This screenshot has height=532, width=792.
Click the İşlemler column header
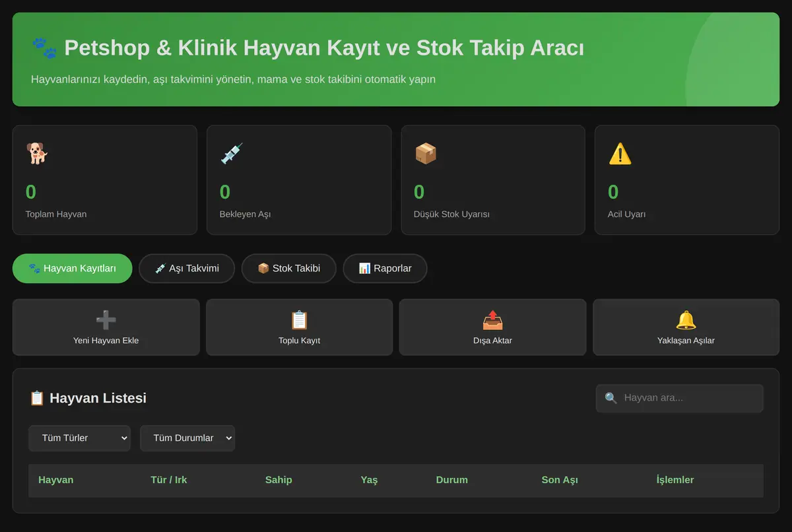[x=675, y=480]
